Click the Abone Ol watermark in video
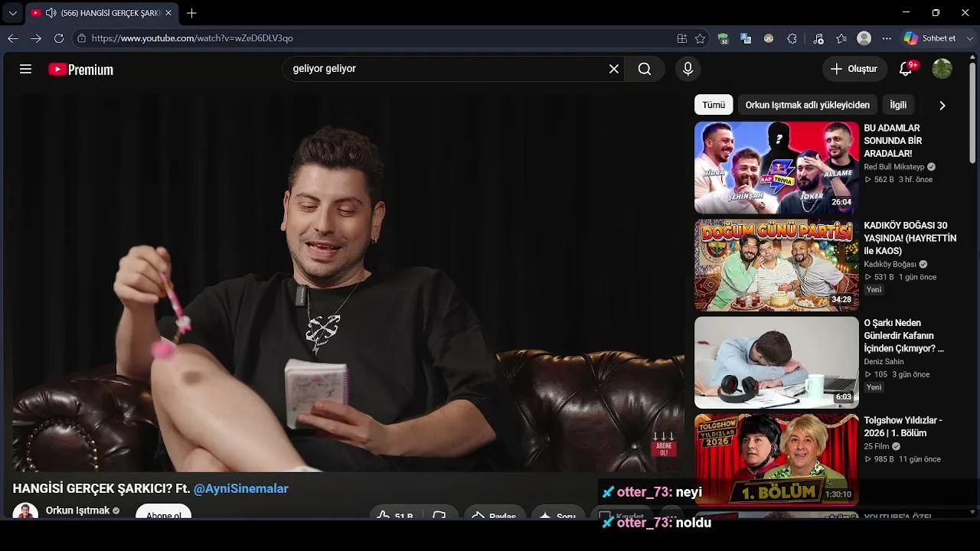980x551 pixels. [x=663, y=445]
